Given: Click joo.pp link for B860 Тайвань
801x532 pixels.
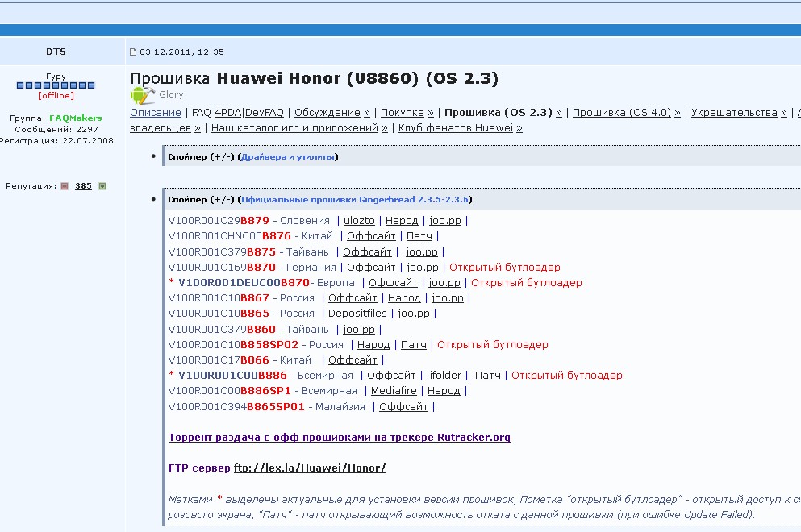Looking at the screenshot, I should point(359,330).
